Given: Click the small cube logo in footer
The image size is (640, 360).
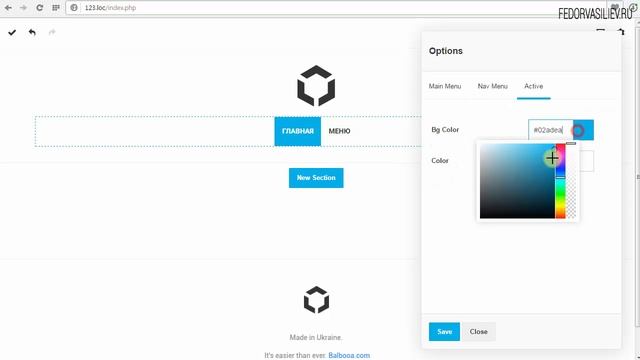Looking at the screenshot, I should (x=316, y=300).
